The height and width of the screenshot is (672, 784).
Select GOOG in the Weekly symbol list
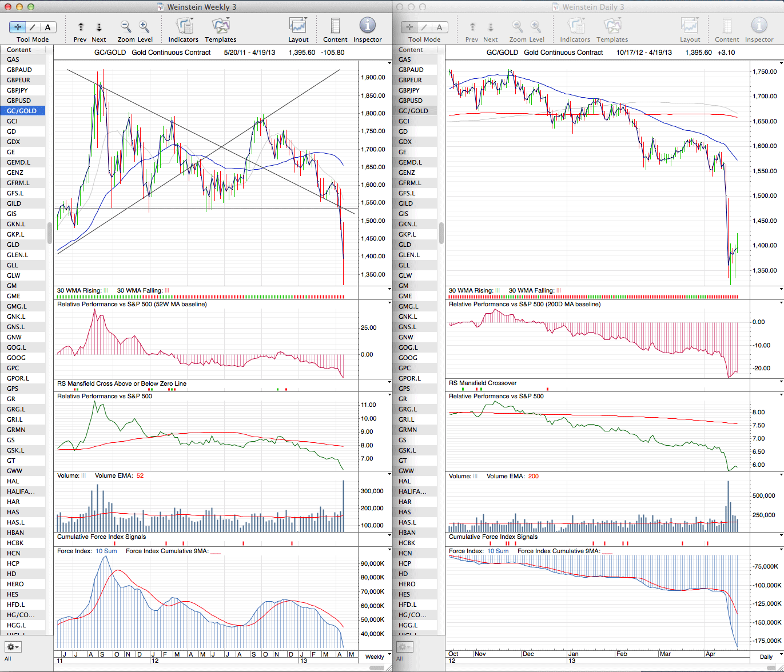(x=16, y=358)
